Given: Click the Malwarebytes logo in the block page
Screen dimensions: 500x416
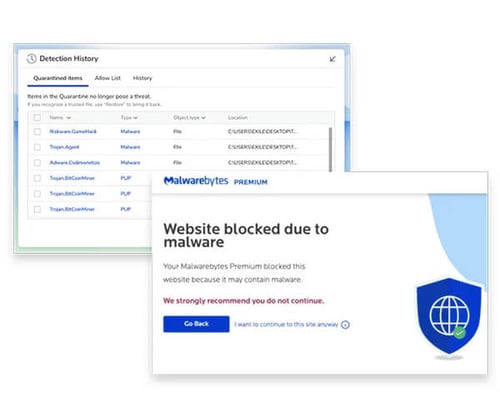Looking at the screenshot, I should point(196,181).
